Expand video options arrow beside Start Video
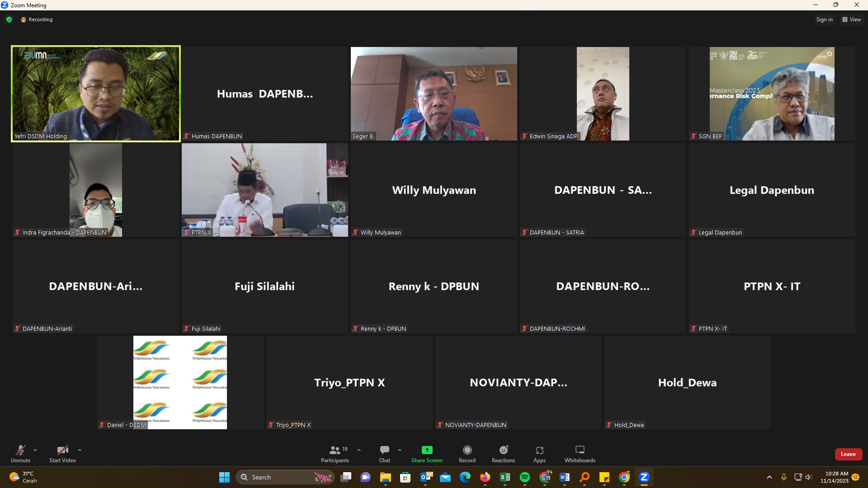Screen dimensions: 868x488 click(x=80, y=450)
